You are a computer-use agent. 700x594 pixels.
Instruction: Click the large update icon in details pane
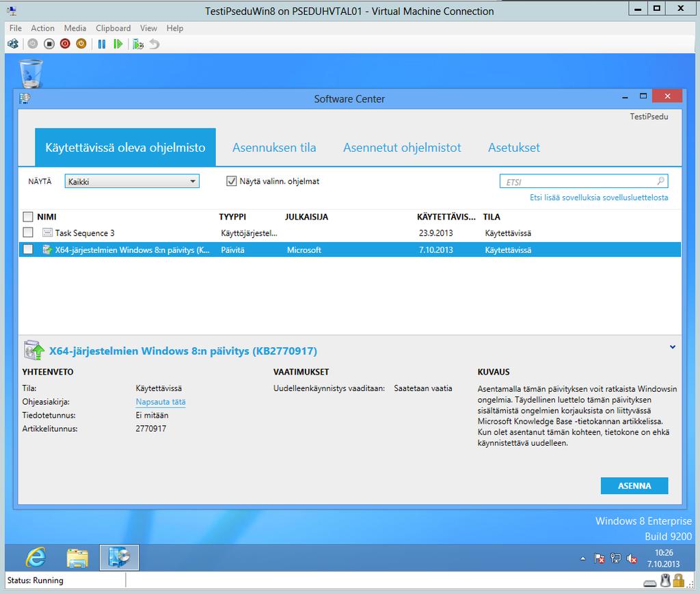[34, 351]
